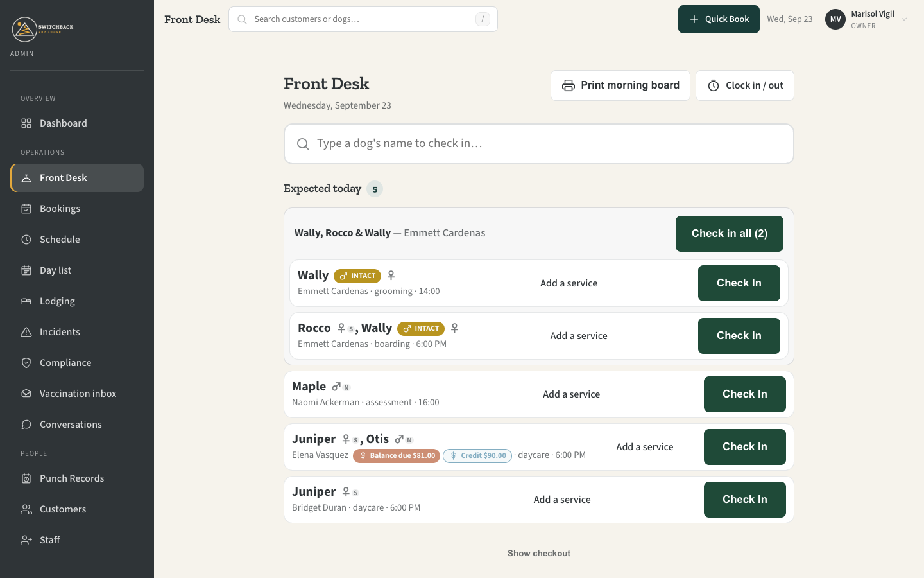
Task: Check in Rocco and Wally boarding
Action: tap(739, 336)
